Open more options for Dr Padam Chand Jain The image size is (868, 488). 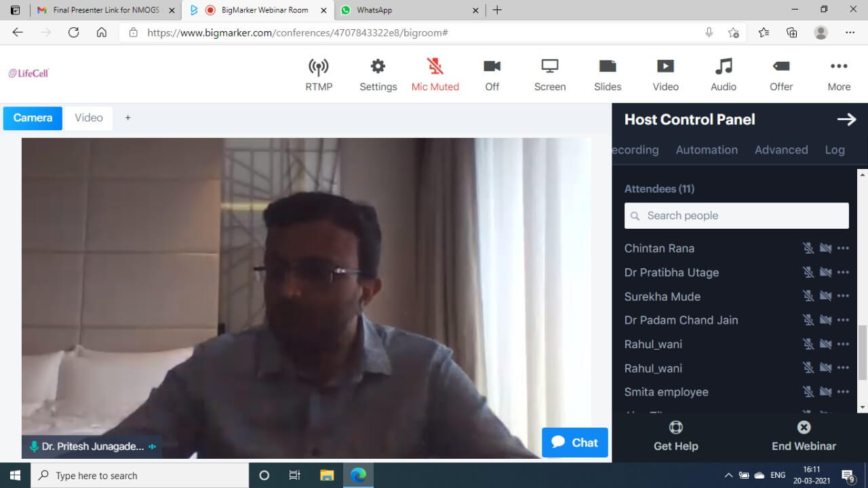coord(843,320)
